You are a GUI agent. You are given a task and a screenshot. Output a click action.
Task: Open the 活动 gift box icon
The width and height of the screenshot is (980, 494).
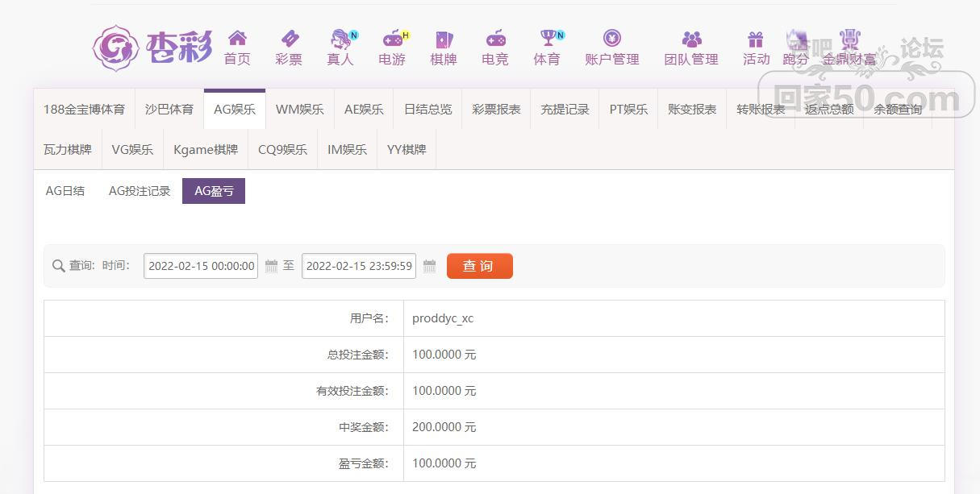pyautogui.click(x=756, y=38)
